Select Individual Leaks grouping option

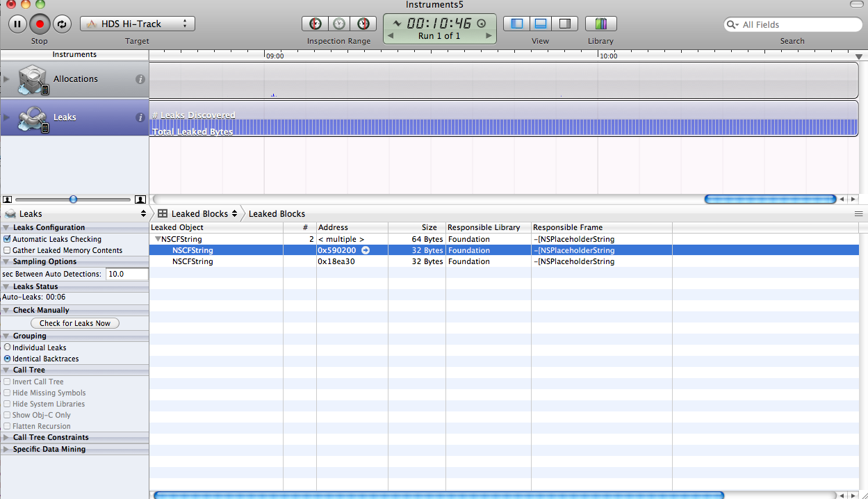(8, 347)
